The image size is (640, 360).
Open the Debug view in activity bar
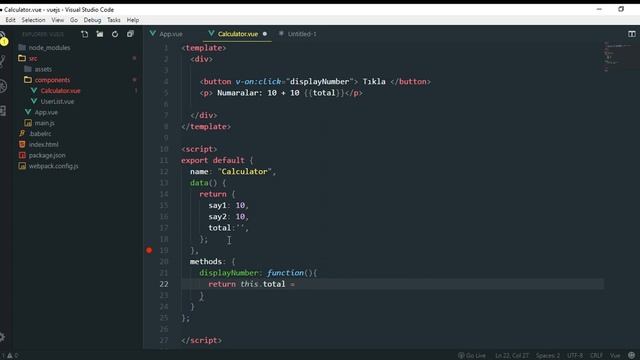point(3,86)
